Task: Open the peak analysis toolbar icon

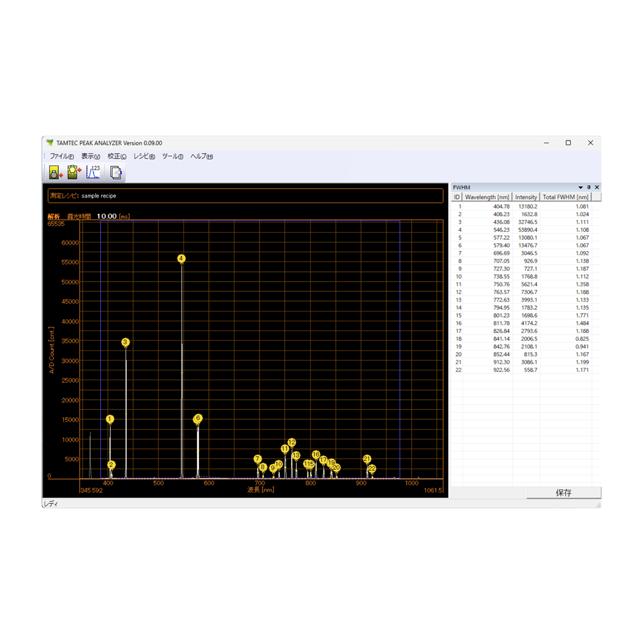Action: coord(93,172)
